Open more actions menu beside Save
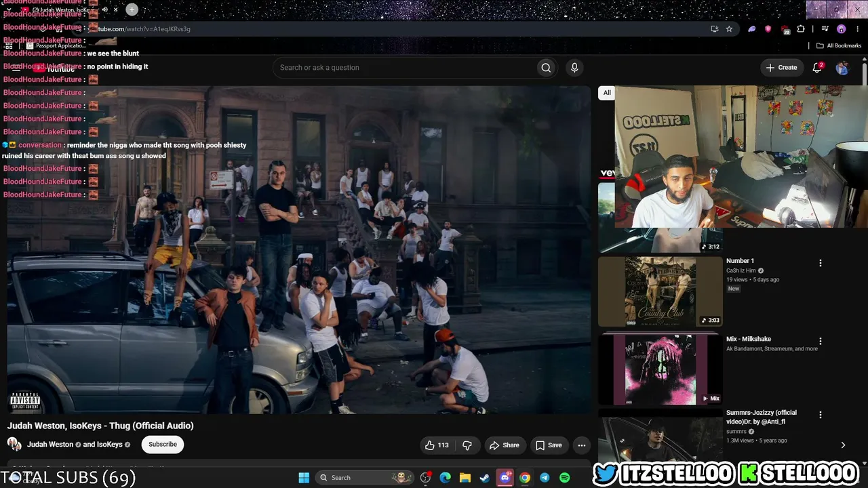The height and width of the screenshot is (488, 868). pyautogui.click(x=581, y=445)
